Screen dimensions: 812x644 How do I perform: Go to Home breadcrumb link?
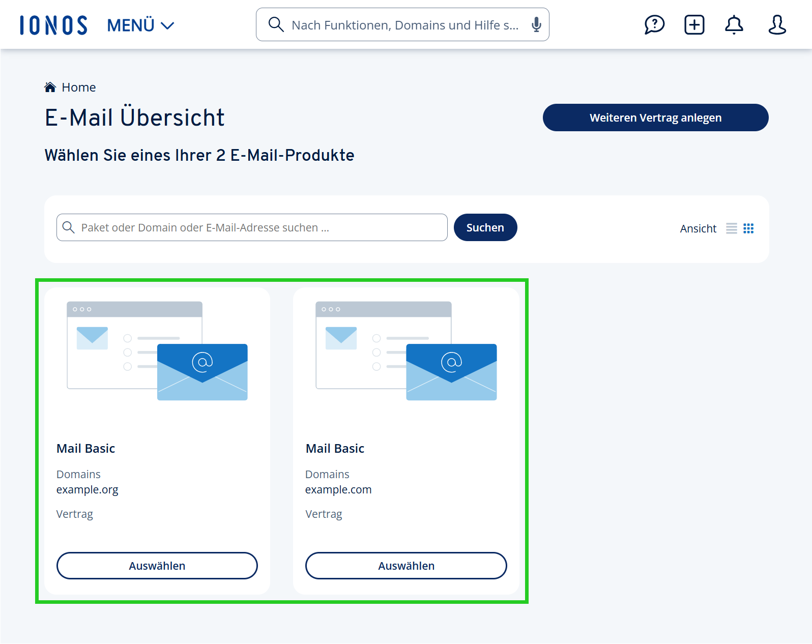coord(78,87)
